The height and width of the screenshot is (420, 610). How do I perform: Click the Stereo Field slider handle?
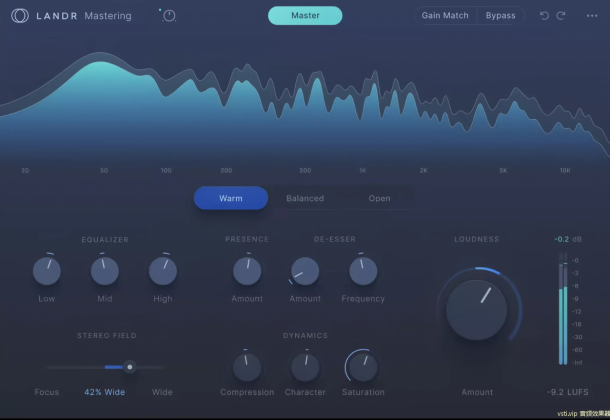click(130, 367)
